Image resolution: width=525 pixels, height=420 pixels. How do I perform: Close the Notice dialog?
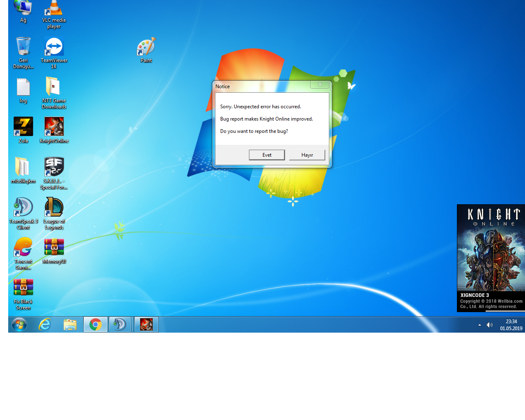click(320, 84)
